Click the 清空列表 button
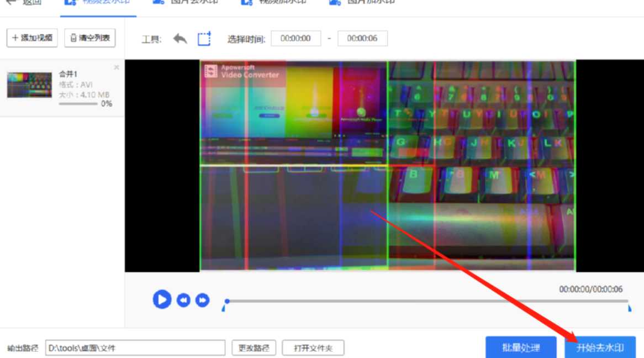Image resolution: width=644 pixels, height=358 pixels. click(x=90, y=38)
